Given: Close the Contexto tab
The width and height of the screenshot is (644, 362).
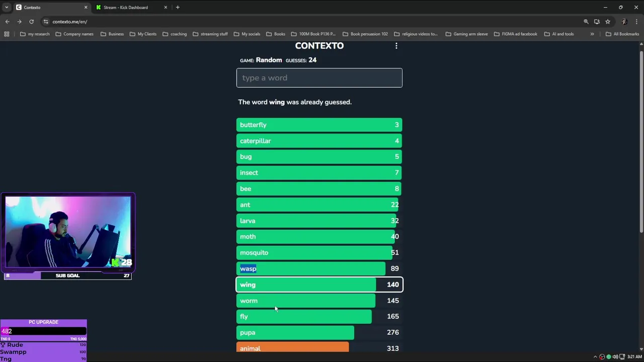Looking at the screenshot, I should 86,8.
